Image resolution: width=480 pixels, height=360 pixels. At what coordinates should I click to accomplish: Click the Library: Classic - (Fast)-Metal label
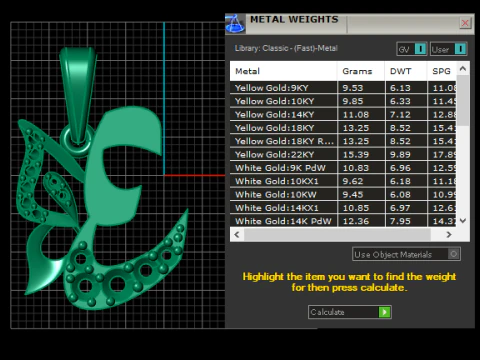click(286, 48)
